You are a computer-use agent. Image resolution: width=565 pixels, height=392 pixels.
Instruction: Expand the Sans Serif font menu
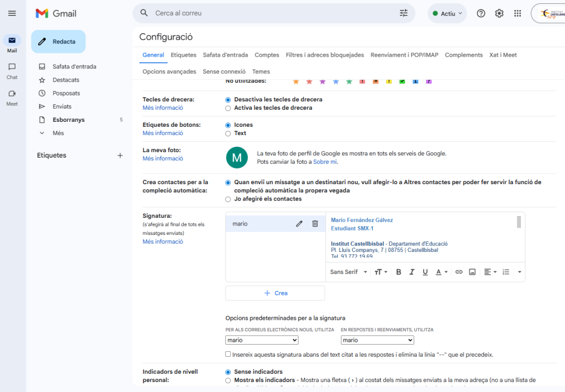point(349,272)
